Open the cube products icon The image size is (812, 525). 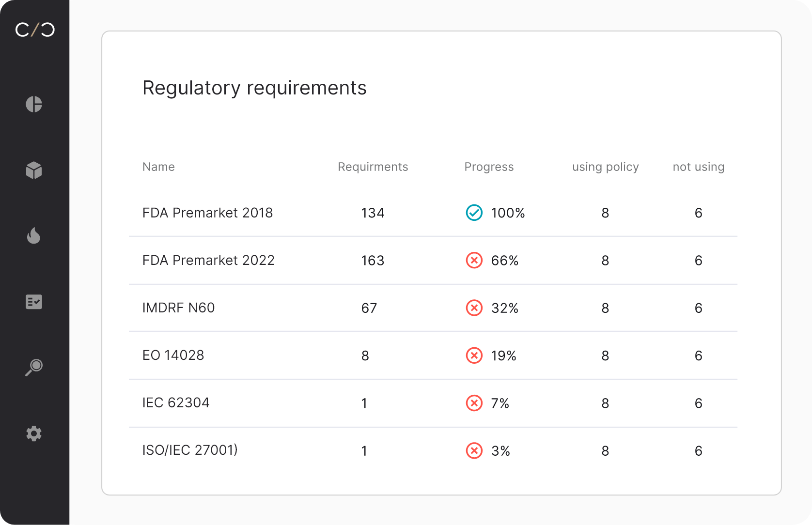click(34, 170)
